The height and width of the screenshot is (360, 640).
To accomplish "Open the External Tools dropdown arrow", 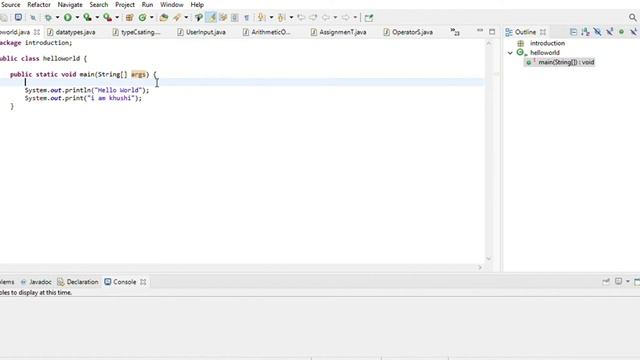I will click(117, 18).
